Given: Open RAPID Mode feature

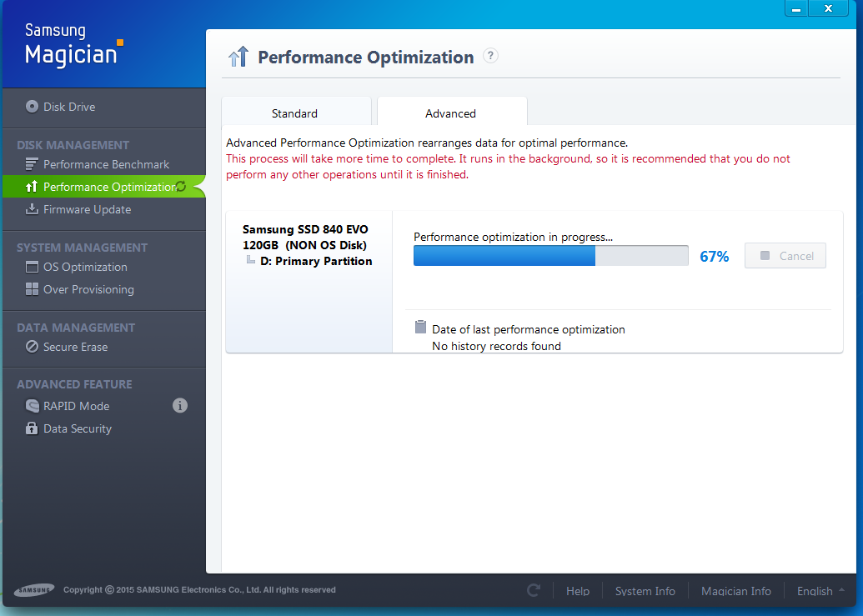Looking at the screenshot, I should click(76, 406).
